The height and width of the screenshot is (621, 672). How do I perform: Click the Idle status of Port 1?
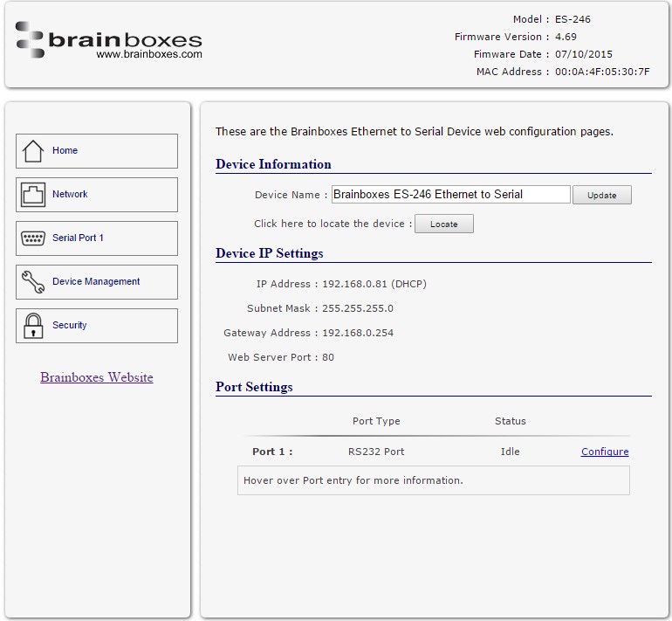pyautogui.click(x=510, y=452)
